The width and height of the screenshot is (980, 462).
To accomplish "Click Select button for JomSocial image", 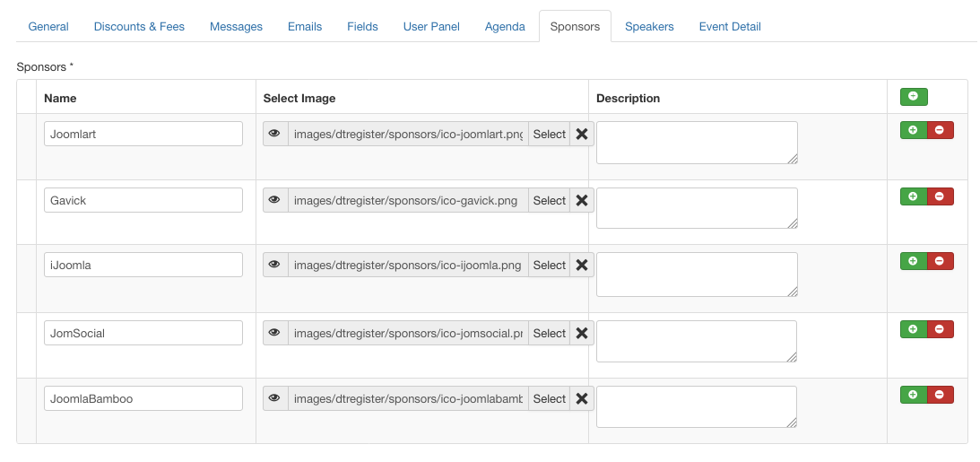I will [x=550, y=333].
